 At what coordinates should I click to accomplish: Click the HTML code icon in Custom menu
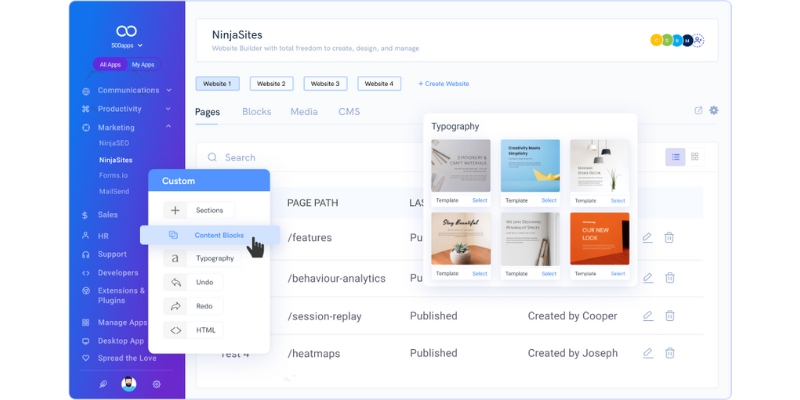(175, 330)
